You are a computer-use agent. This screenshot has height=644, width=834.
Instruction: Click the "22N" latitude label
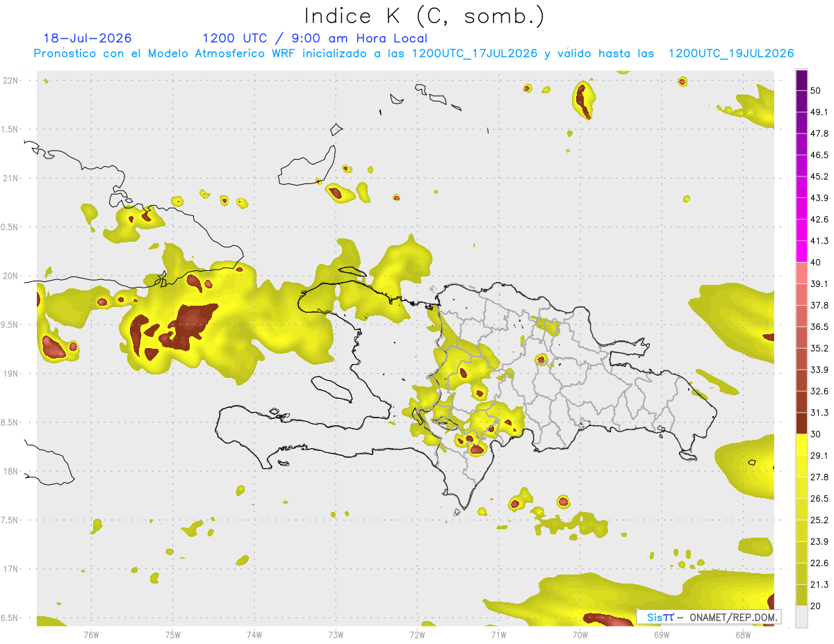tap(11, 81)
